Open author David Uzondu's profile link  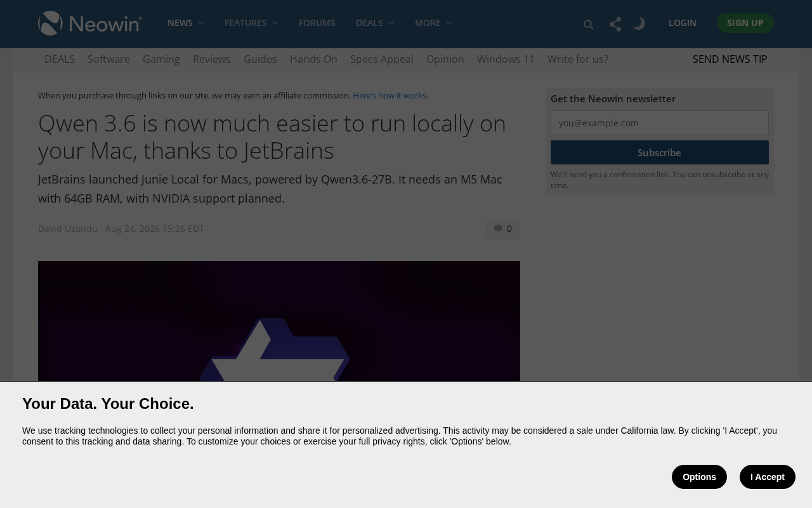coord(68,229)
